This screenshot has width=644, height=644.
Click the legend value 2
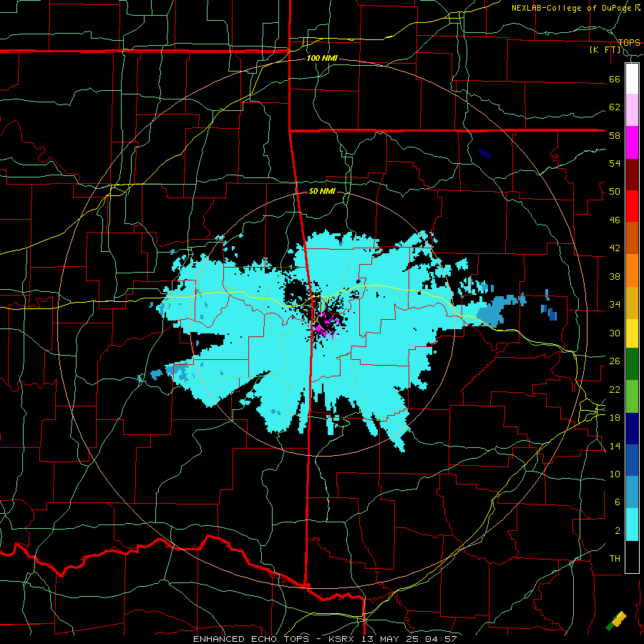618,531
